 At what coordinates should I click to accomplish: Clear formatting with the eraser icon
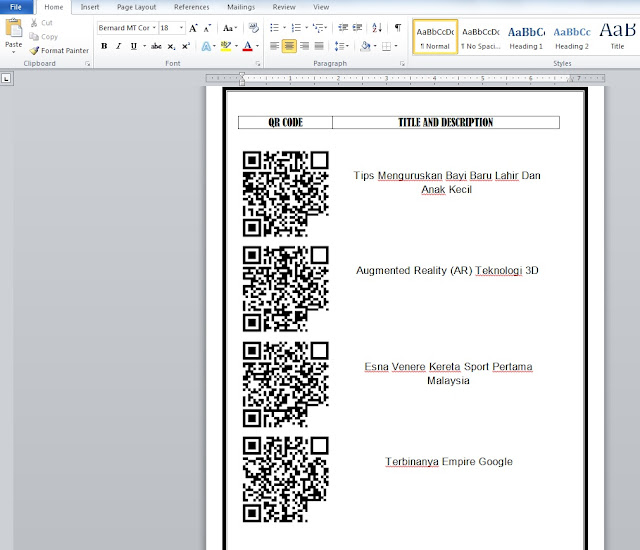(253, 28)
